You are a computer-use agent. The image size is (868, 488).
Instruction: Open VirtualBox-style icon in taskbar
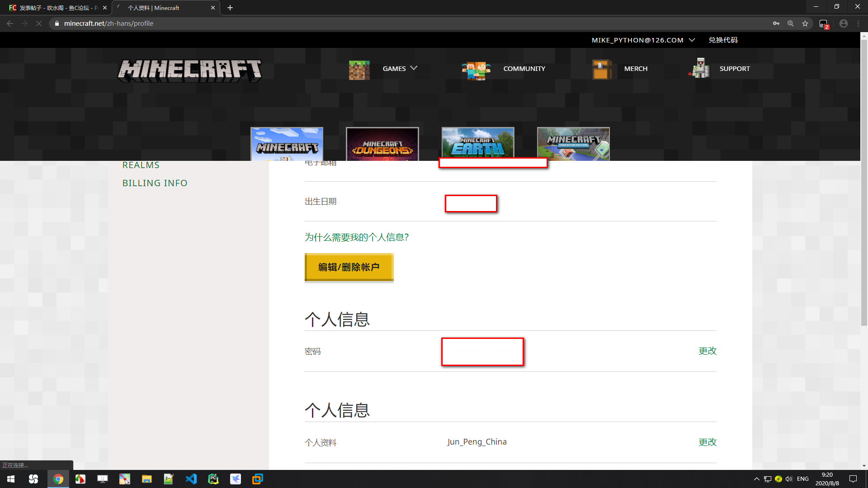(x=258, y=479)
